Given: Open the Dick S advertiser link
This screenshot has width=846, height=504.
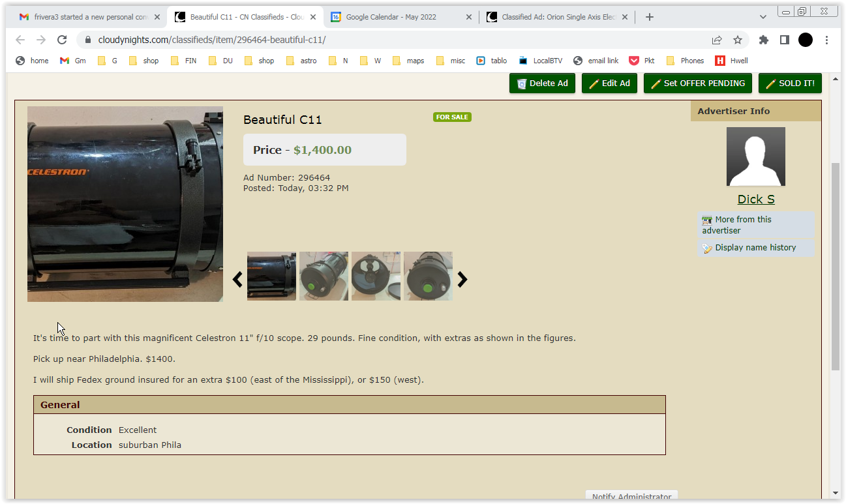Looking at the screenshot, I should coord(756,200).
